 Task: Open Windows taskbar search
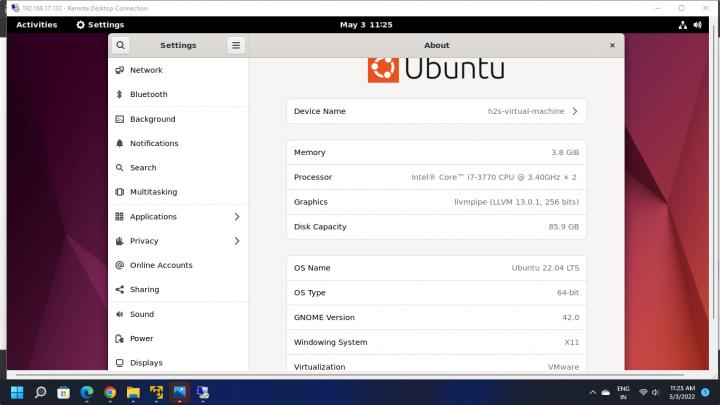pyautogui.click(x=40, y=392)
